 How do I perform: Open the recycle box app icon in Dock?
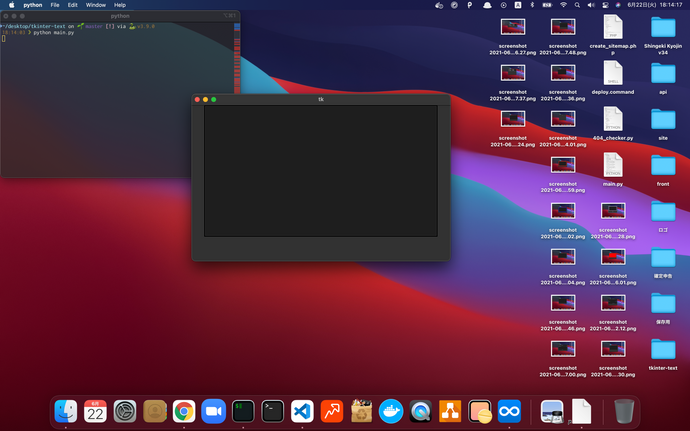(361, 411)
